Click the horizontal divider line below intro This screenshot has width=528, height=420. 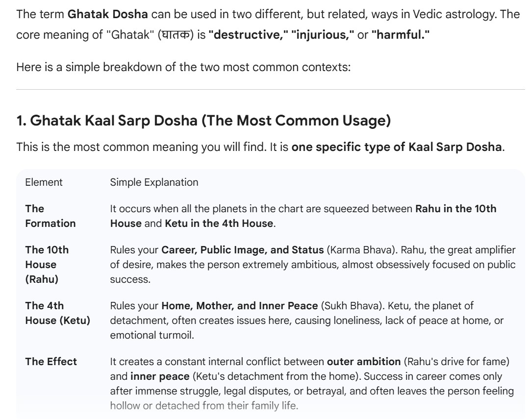click(x=271, y=89)
